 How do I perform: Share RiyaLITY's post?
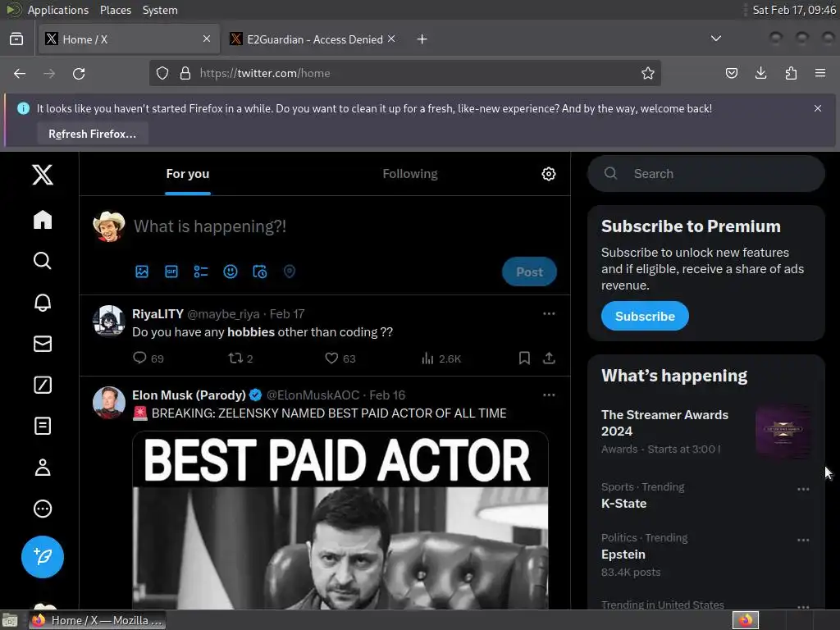(x=549, y=358)
